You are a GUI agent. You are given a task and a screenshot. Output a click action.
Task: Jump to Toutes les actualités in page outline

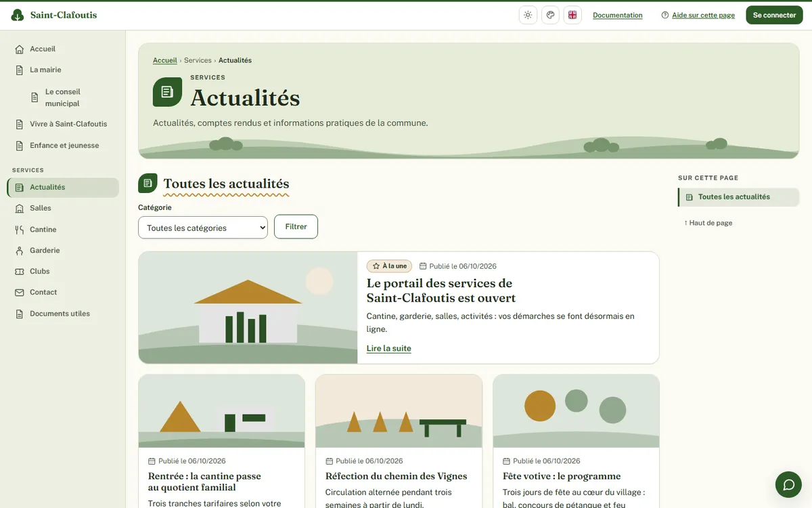[739, 197]
